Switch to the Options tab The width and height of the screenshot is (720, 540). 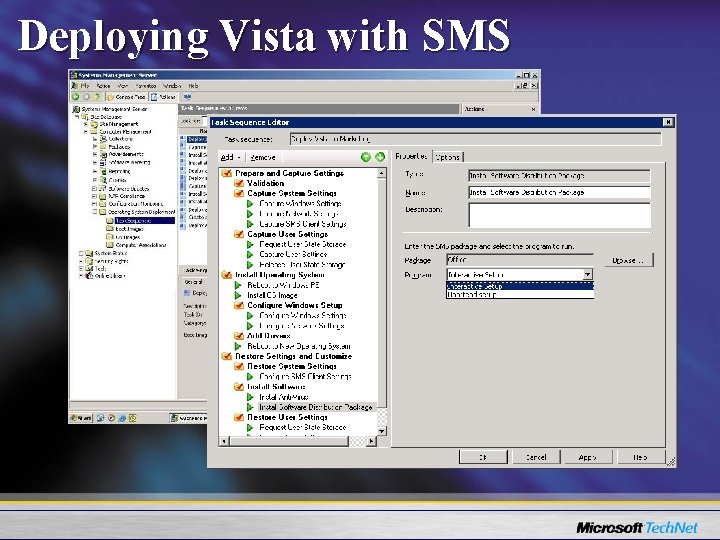click(x=448, y=157)
